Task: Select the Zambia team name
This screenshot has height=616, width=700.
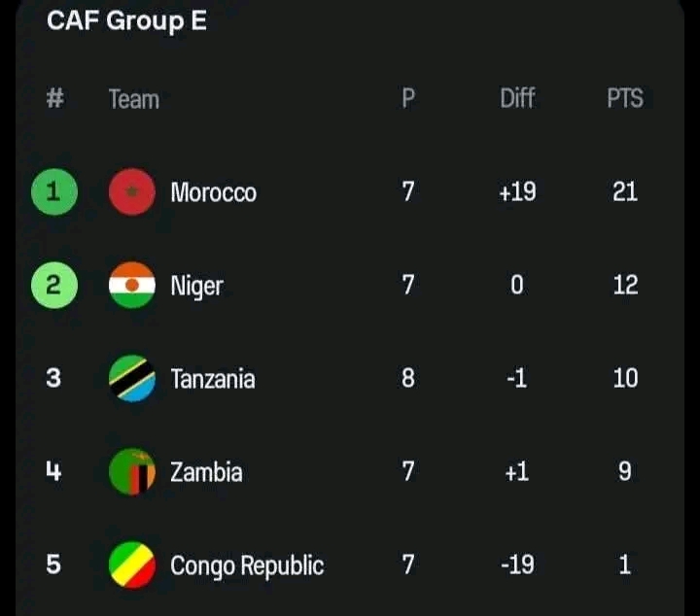Action: click(206, 472)
